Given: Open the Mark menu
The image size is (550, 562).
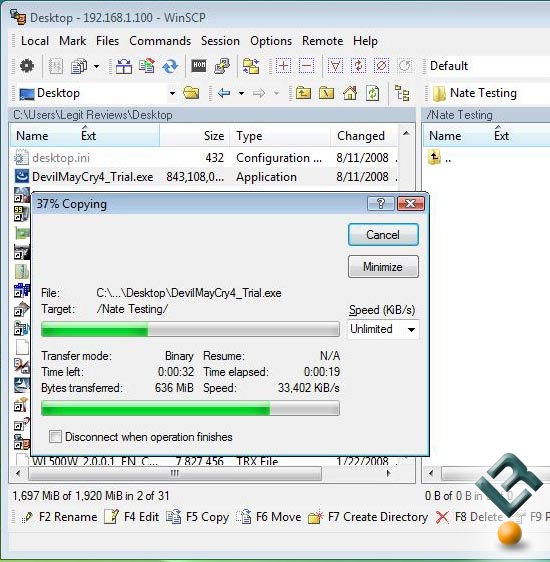Looking at the screenshot, I should [x=72, y=41].
